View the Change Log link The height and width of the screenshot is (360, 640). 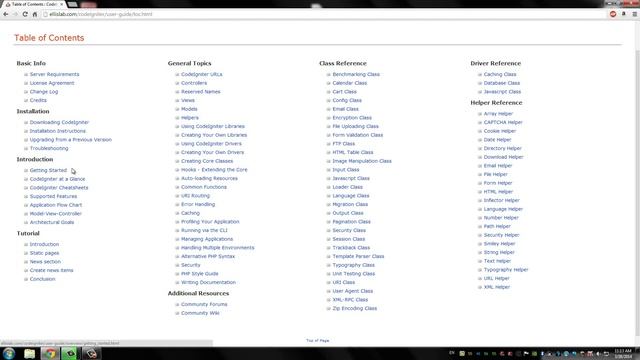coord(44,92)
